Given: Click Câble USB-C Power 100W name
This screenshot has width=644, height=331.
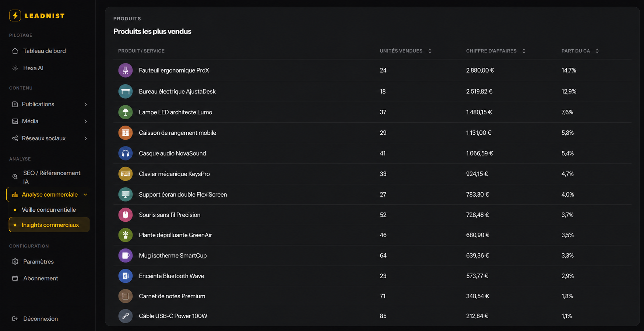Looking at the screenshot, I should pos(173,316).
